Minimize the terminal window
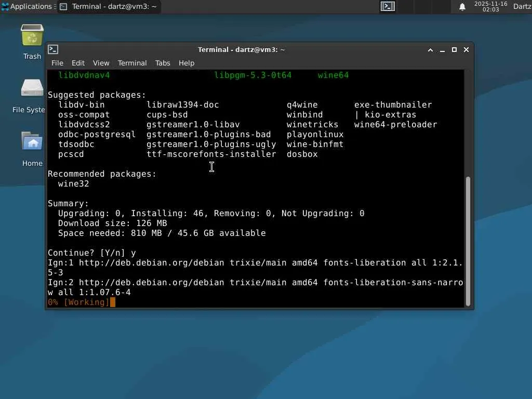Viewport: 532px width, 399px height. 442,50
